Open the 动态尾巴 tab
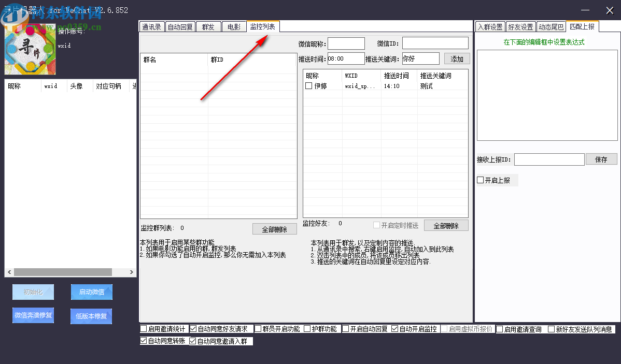The height and width of the screenshot is (364, 621). point(551,27)
